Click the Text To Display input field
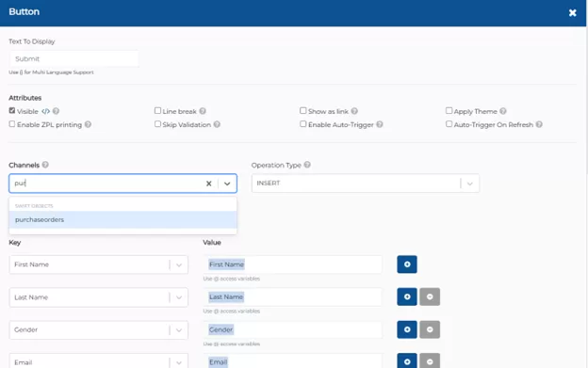Screen dimensions: 588x368 click(x=73, y=58)
